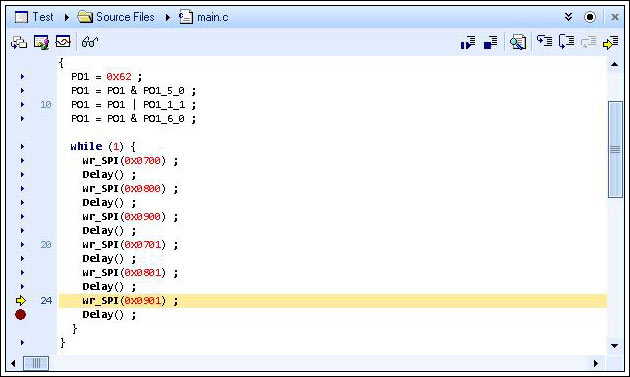
Task: Open the double-chevron window list dropdown
Action: coord(568,17)
